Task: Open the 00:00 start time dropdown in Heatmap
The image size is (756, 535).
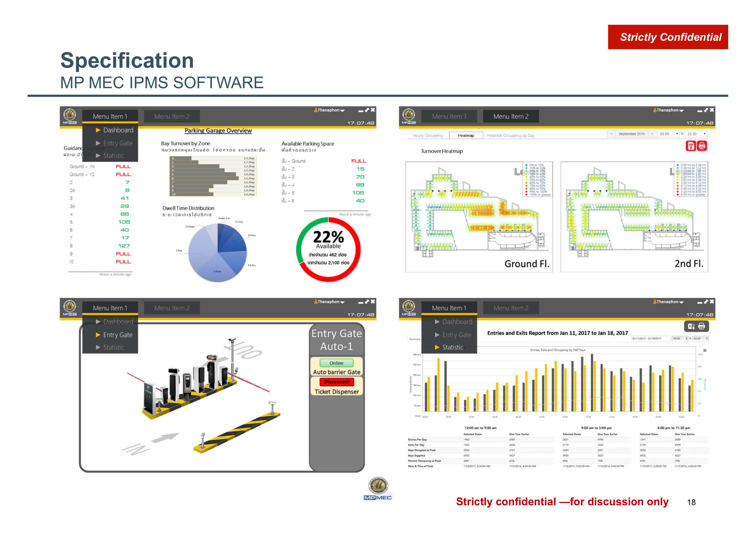Action: click(668, 134)
